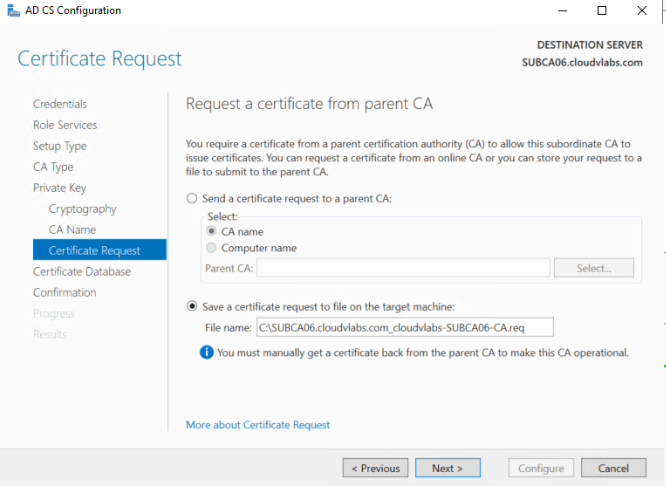The height and width of the screenshot is (486, 666).
Task: Click the File name input field
Action: coord(405,328)
